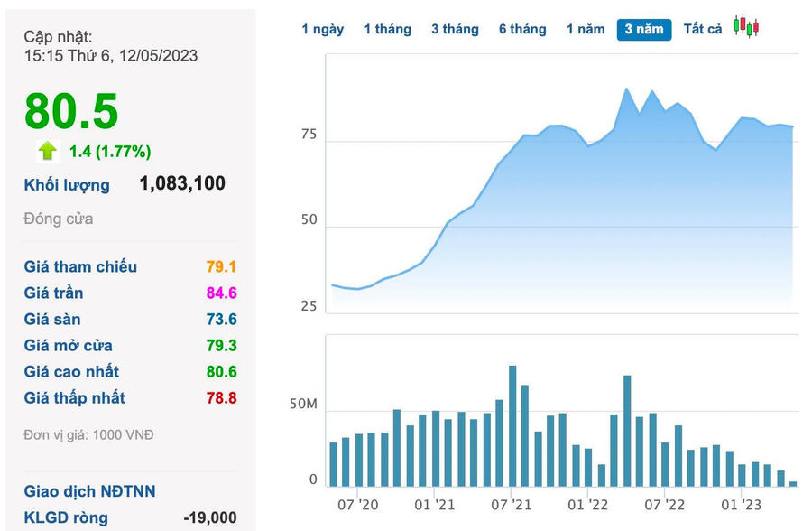Viewport: 812px width, 531px height.
Task: Click the 'Giá sàn' floor price 73.6
Action: pos(221,319)
